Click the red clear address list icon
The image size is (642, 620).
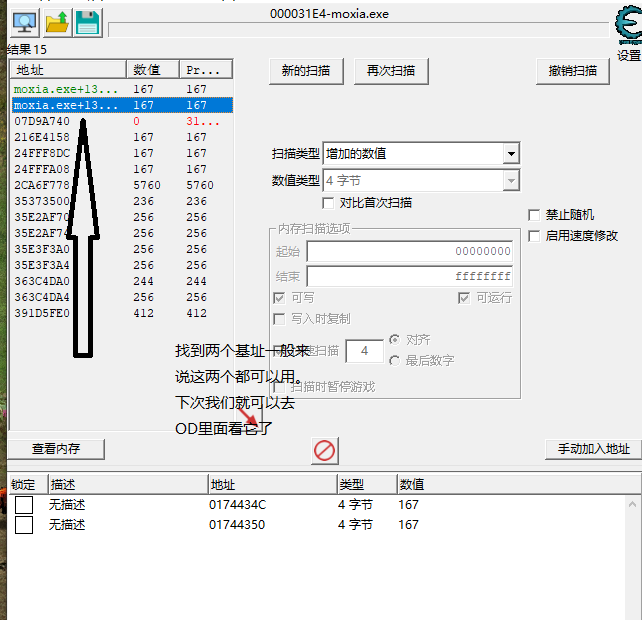(324, 450)
